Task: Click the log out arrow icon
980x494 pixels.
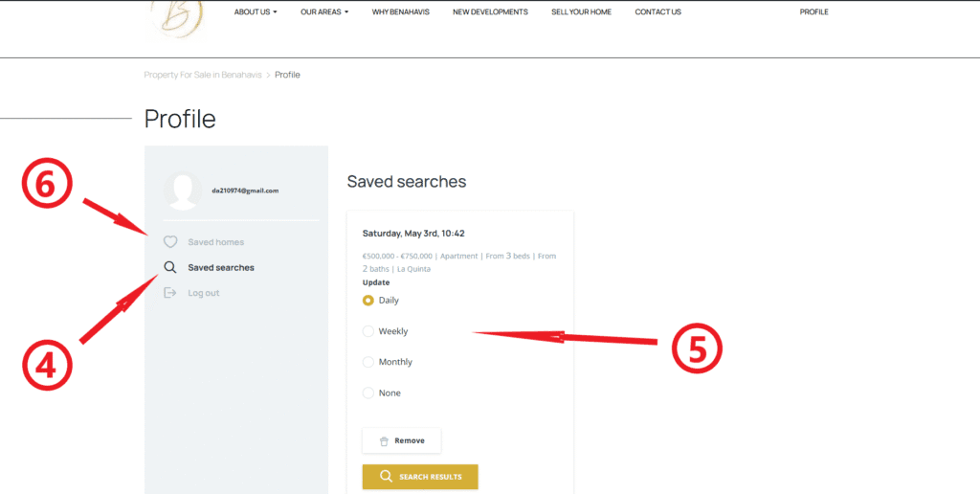Action: tap(170, 293)
